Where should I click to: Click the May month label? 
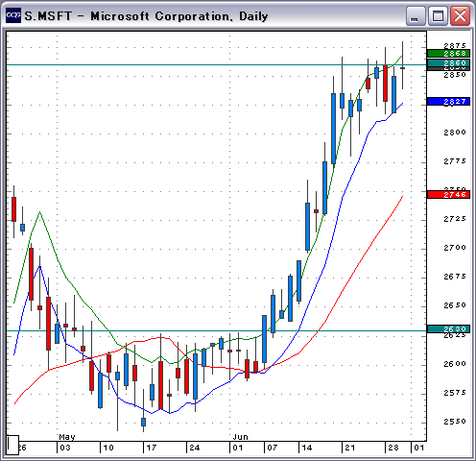click(67, 437)
